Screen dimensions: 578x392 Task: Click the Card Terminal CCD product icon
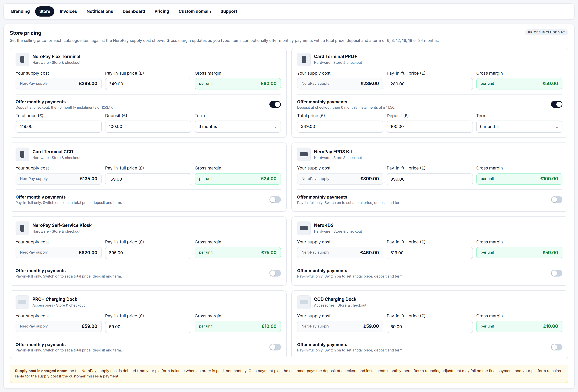pyautogui.click(x=22, y=154)
